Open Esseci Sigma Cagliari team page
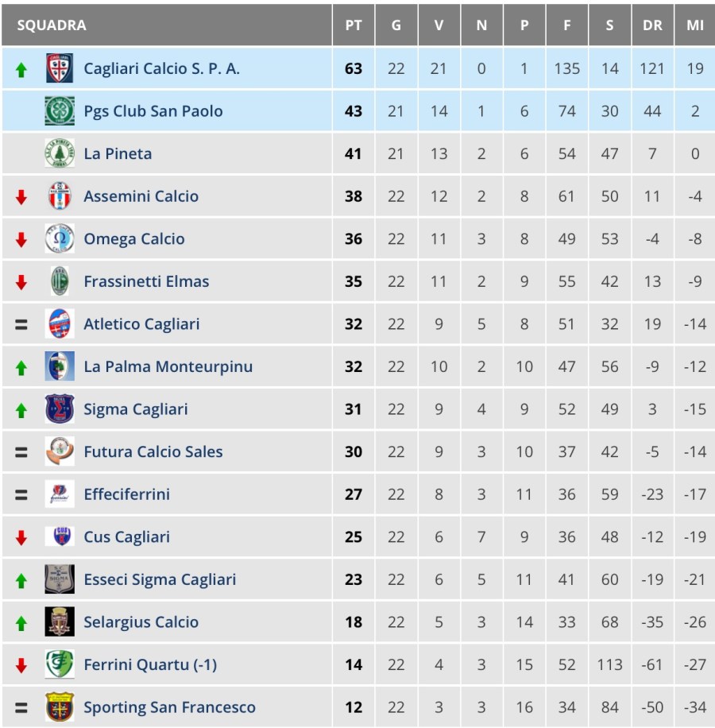 point(160,579)
